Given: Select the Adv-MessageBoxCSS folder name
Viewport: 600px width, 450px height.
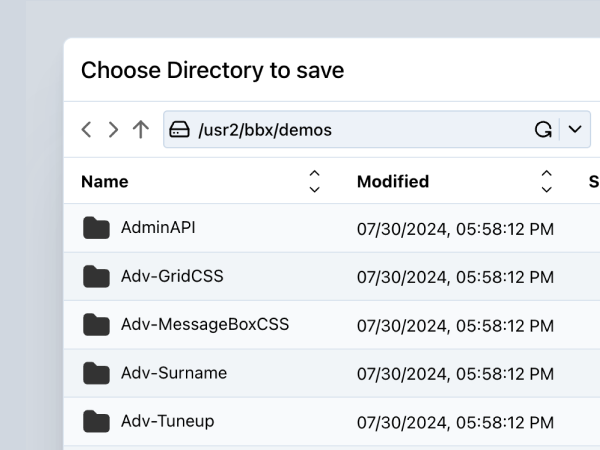Looking at the screenshot, I should coord(205,324).
